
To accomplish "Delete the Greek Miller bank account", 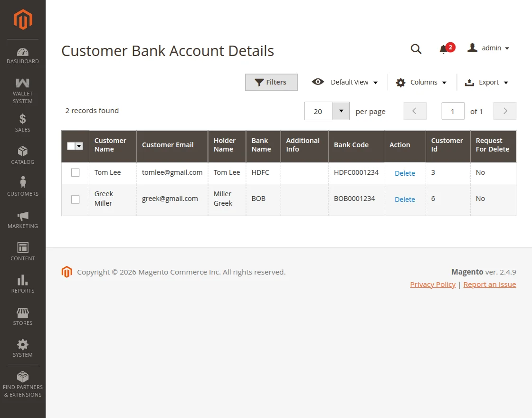I will pos(405,199).
